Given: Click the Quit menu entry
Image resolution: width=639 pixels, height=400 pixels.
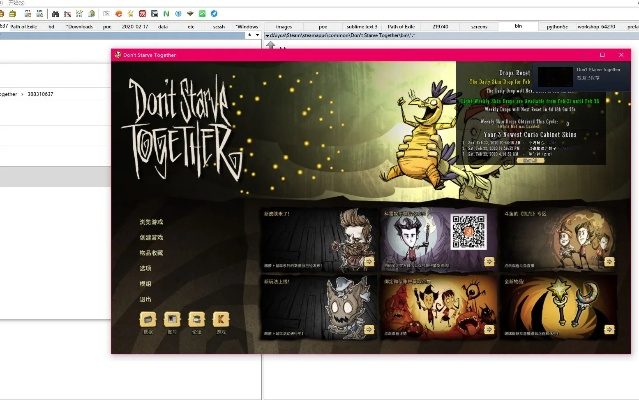Looking at the screenshot, I should (146, 299).
